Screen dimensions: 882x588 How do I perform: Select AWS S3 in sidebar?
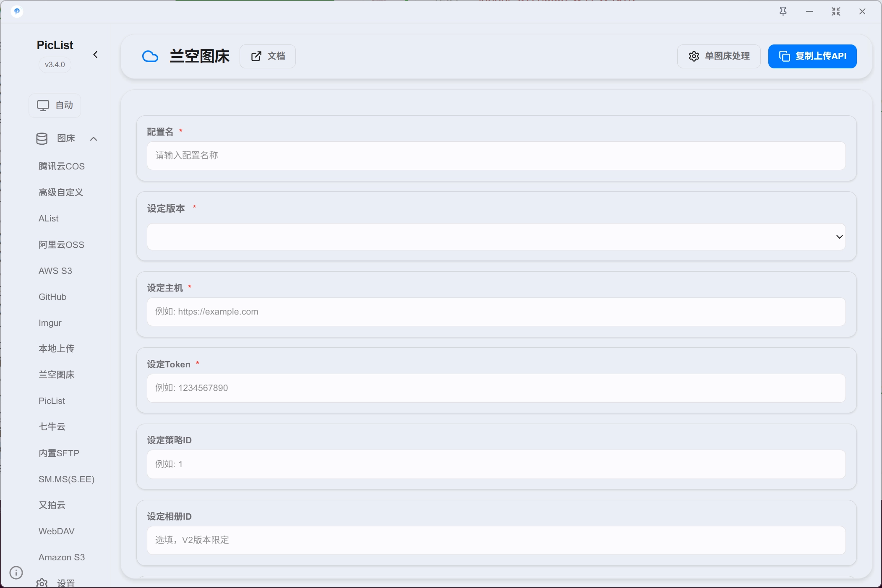coord(55,271)
